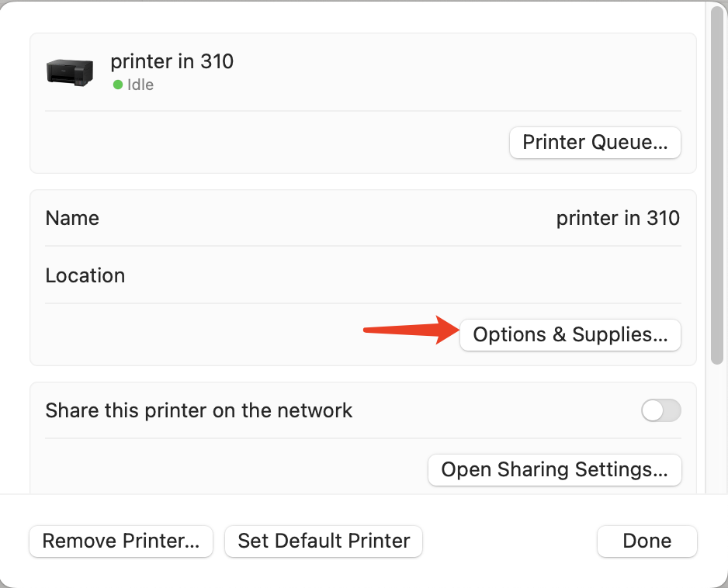
Task: Close the dialog with Done
Action: tap(647, 541)
